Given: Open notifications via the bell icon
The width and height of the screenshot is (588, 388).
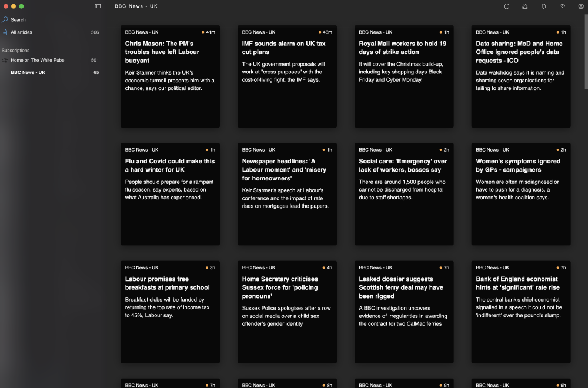Looking at the screenshot, I should 543,6.
